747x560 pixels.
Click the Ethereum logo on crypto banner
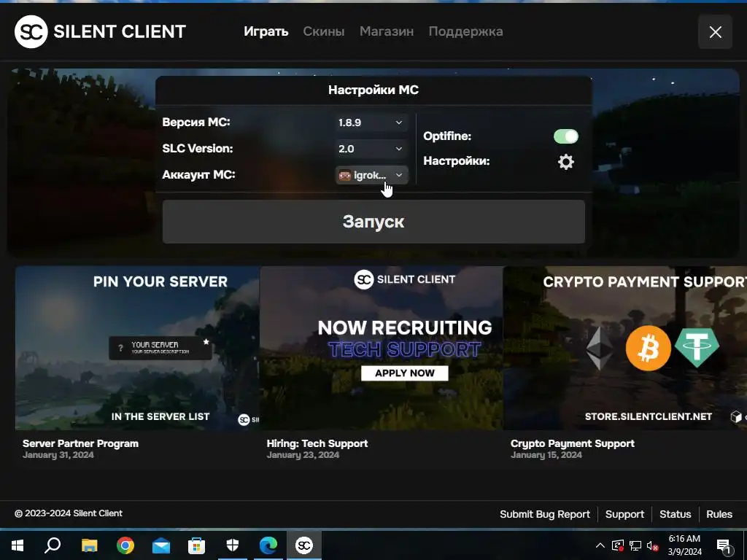click(x=600, y=348)
